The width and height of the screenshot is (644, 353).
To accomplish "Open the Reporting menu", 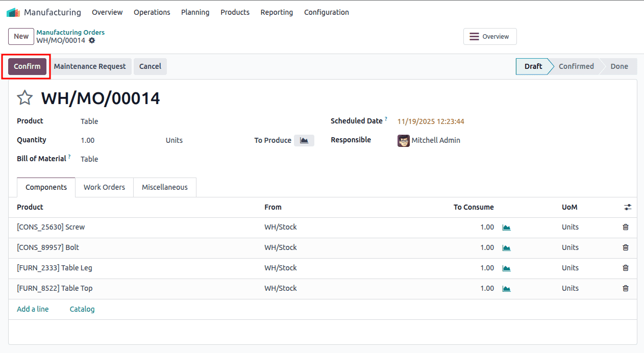I will (x=277, y=12).
